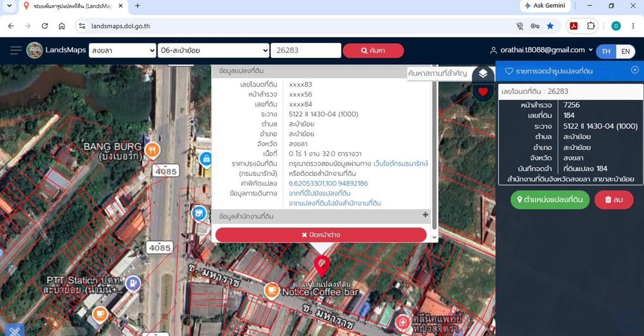The height and width of the screenshot is (336, 644).
Task: Click the Notice Coffee bar map marker
Action: tap(272, 290)
